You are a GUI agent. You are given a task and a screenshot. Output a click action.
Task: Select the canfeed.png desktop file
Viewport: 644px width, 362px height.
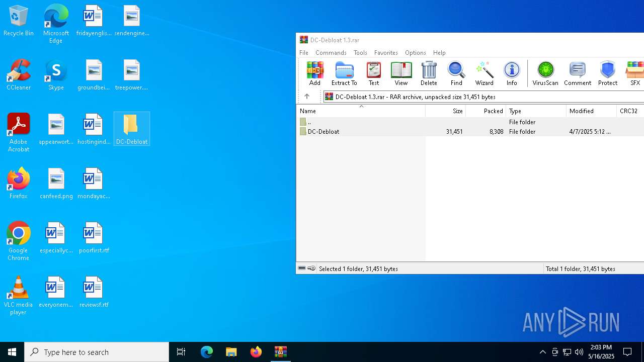[x=56, y=184]
